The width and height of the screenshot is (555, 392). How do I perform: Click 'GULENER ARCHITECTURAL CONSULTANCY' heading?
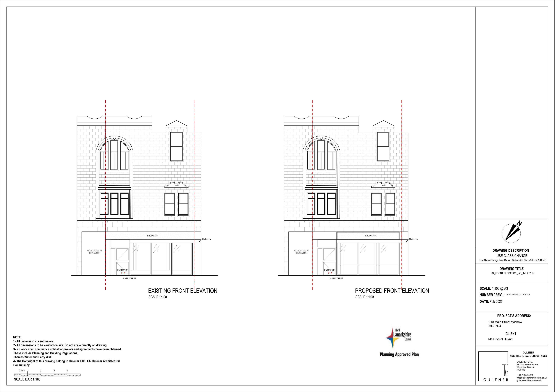(x=528, y=354)
